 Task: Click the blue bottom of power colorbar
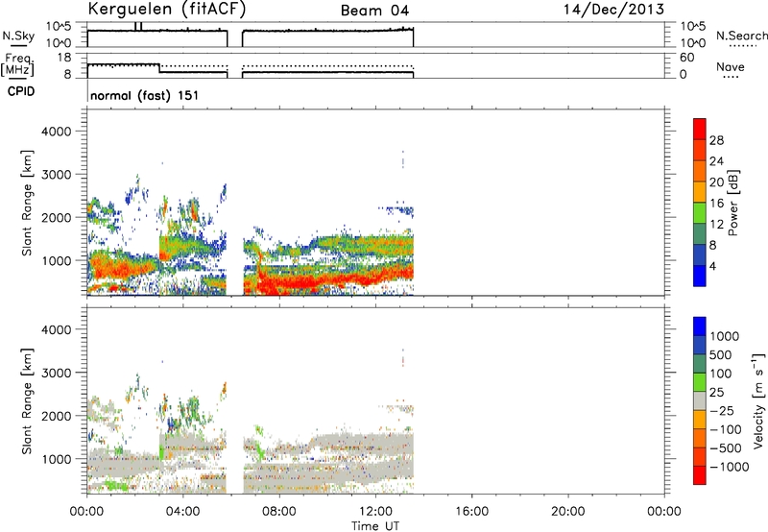(700, 276)
